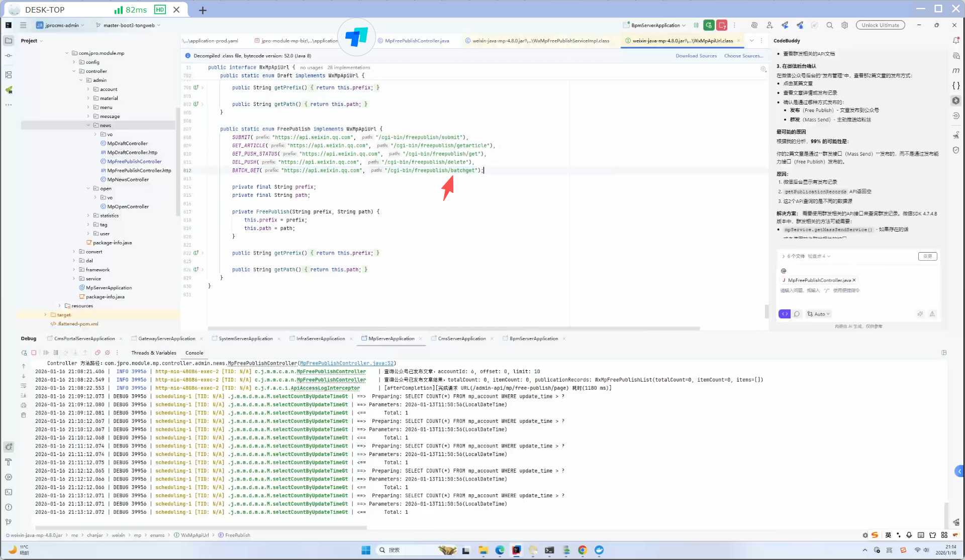Open the Auto model dropdown in CodeBuddy
Screen dimensions: 965x560
pos(819,314)
